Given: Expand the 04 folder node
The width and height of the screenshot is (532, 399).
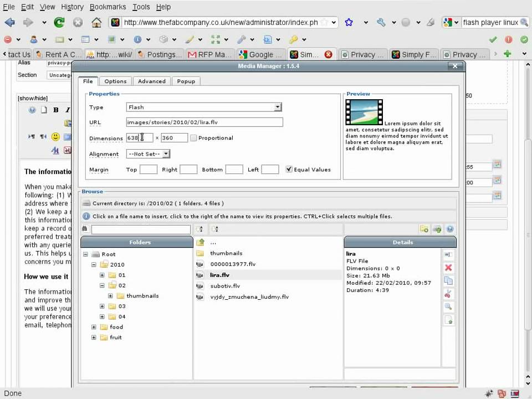Looking at the screenshot, I should point(102,316).
